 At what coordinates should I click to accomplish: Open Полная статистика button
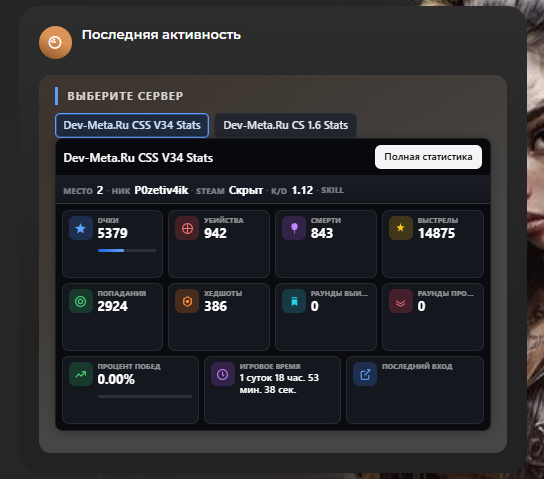click(428, 157)
